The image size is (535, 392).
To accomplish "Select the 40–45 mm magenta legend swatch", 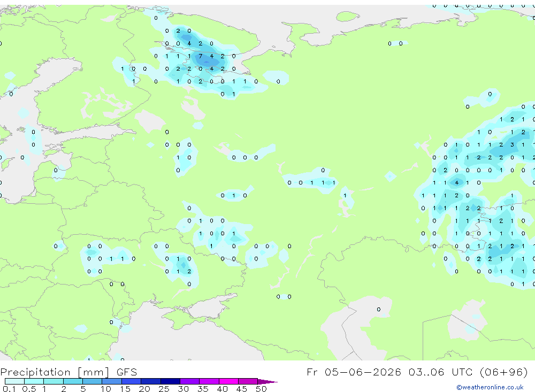I will click(x=228, y=381).
